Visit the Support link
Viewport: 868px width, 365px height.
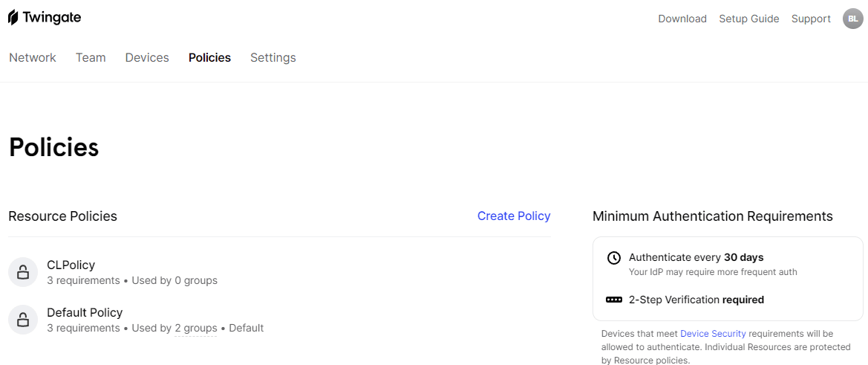[811, 19]
